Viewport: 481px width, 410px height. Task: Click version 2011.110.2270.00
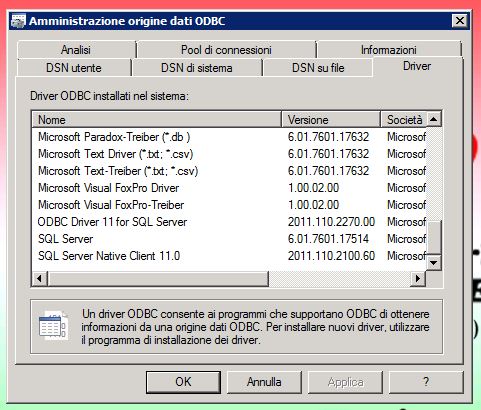tap(331, 222)
